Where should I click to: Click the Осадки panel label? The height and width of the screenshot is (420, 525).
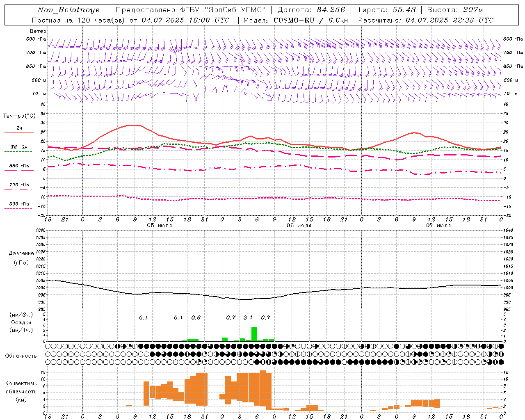point(21,322)
